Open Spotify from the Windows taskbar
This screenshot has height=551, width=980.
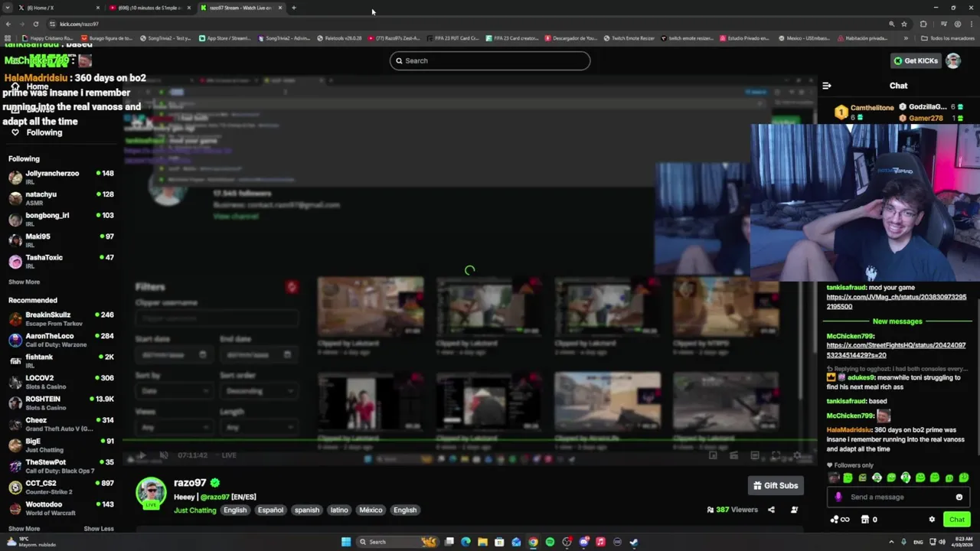(550, 542)
